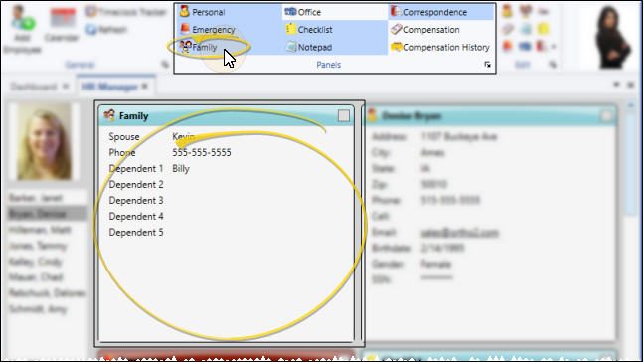The image size is (644, 362).
Task: Open the tab list dropdown arrow
Action: click(616, 85)
